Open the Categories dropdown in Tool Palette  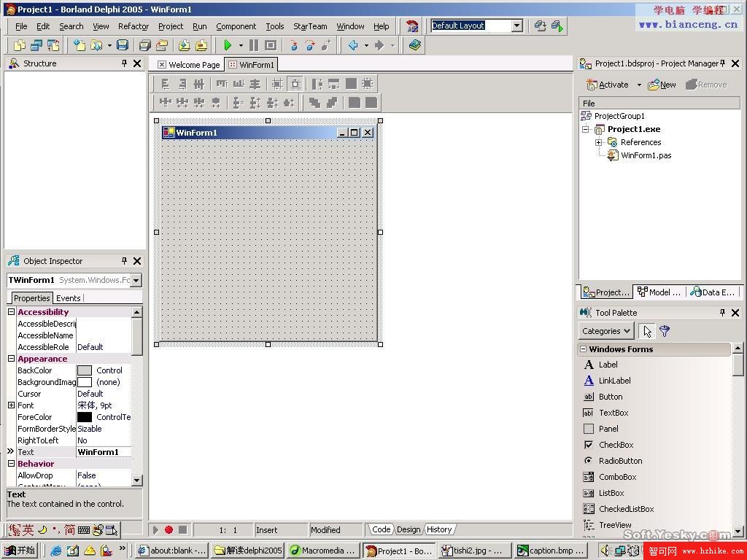[606, 331]
